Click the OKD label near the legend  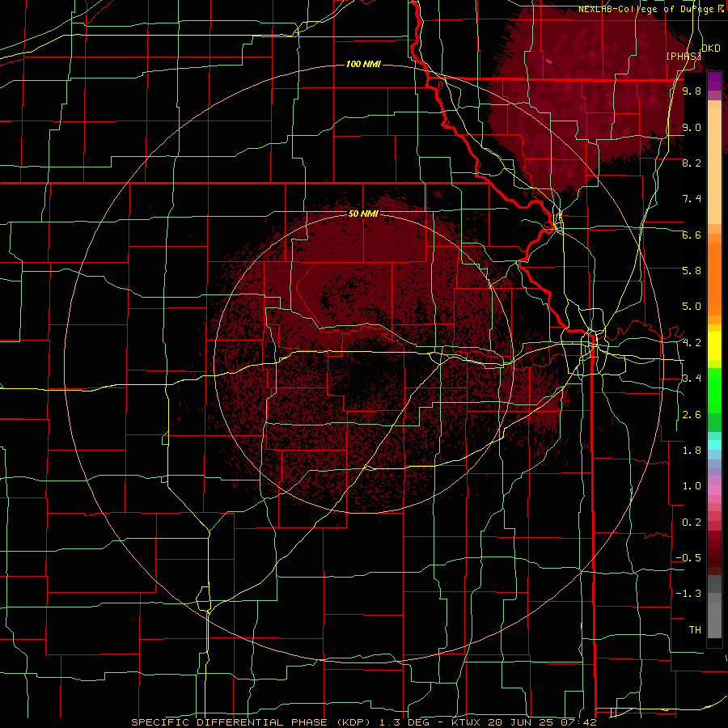[711, 49]
